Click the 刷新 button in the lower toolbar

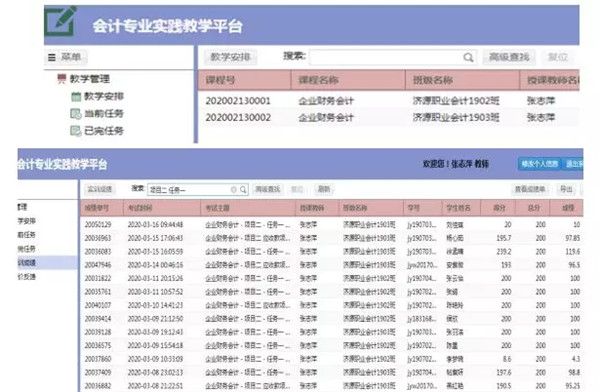click(x=324, y=189)
